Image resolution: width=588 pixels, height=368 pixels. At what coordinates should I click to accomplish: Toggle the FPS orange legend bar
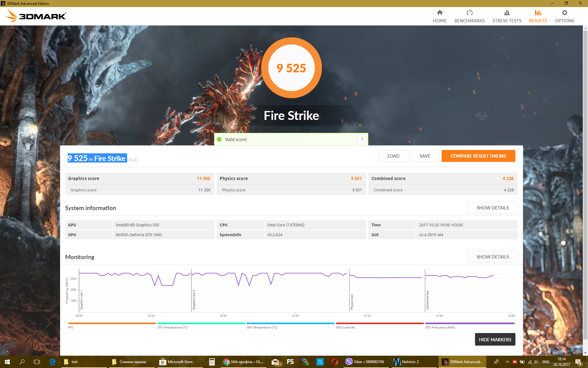pyautogui.click(x=112, y=323)
